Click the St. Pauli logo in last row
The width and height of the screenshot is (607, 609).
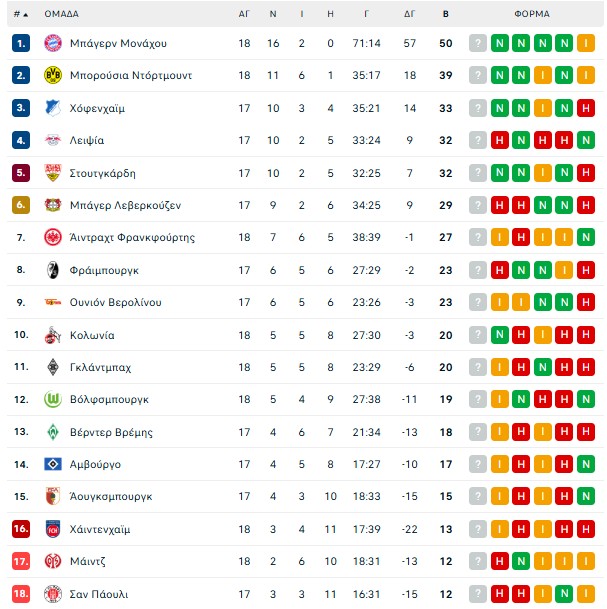(53, 594)
